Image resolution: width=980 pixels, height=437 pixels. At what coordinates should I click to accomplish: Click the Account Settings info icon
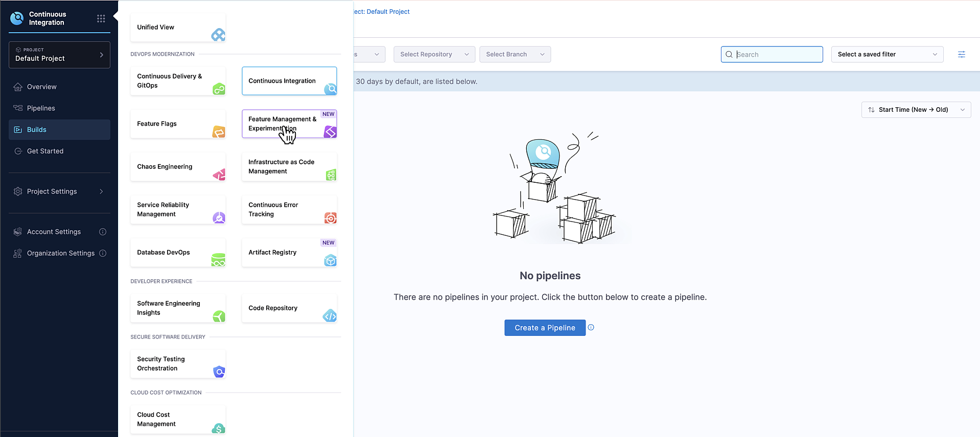coord(103,232)
